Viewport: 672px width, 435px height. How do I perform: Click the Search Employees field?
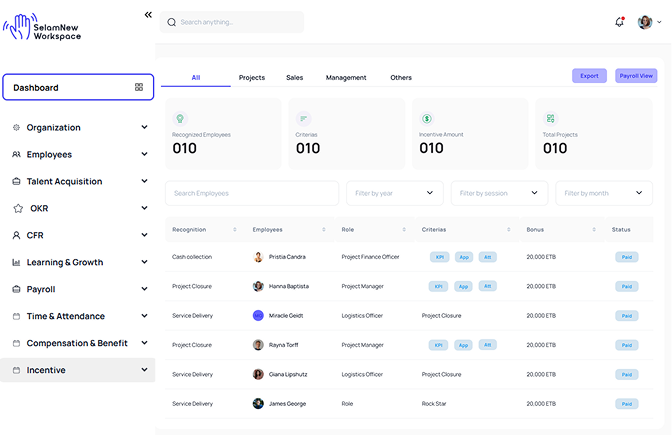click(252, 193)
